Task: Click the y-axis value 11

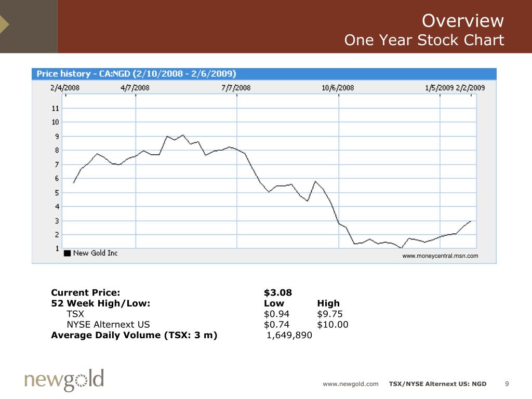Action: pos(55,108)
